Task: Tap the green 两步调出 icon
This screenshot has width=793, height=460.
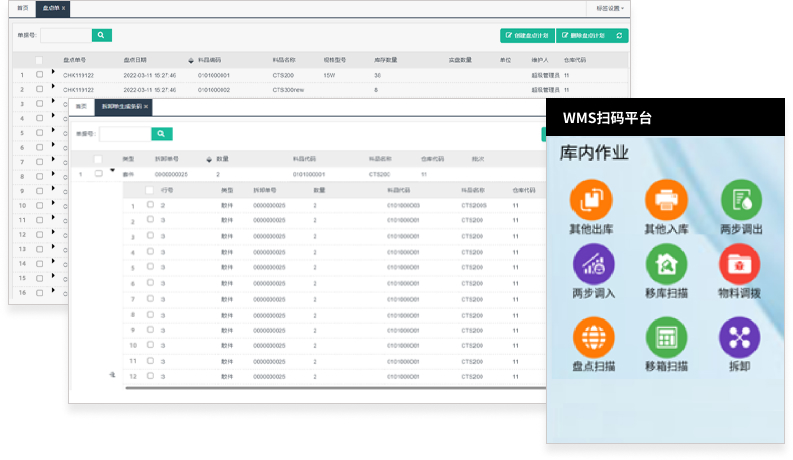Action: (741, 199)
